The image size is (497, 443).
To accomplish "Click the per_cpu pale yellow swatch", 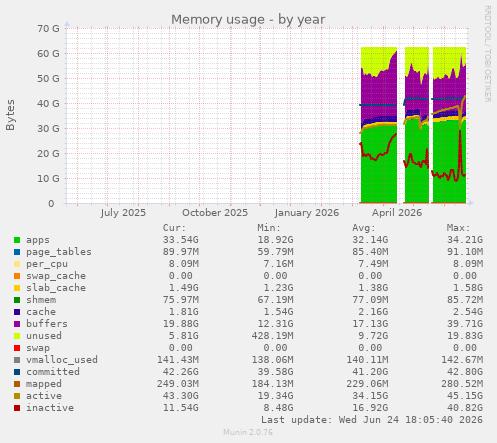I will [x=17, y=264].
